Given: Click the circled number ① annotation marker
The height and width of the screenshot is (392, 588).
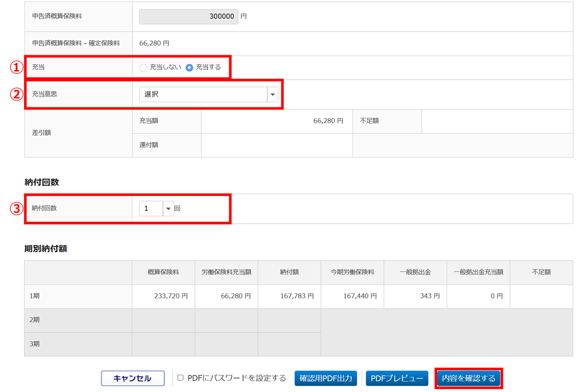Looking at the screenshot, I should (x=16, y=67).
